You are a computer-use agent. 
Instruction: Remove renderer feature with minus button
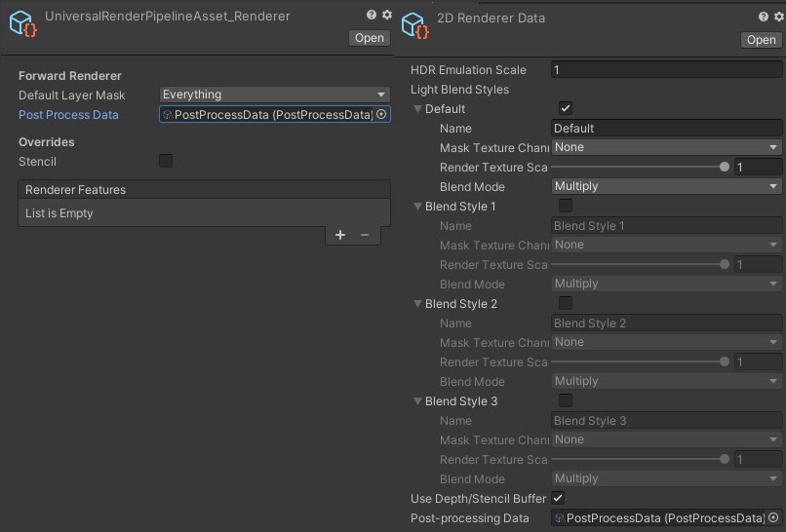pyautogui.click(x=365, y=235)
